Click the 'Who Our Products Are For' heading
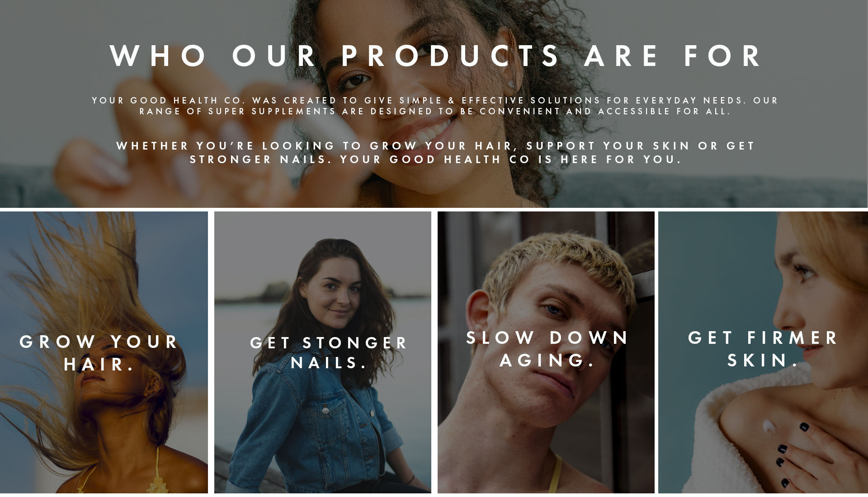 436,56
